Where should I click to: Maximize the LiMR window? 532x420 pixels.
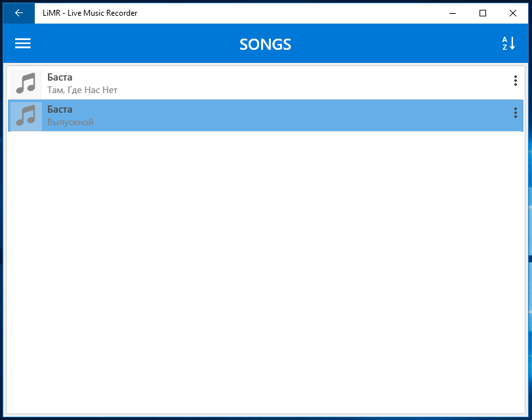(482, 13)
